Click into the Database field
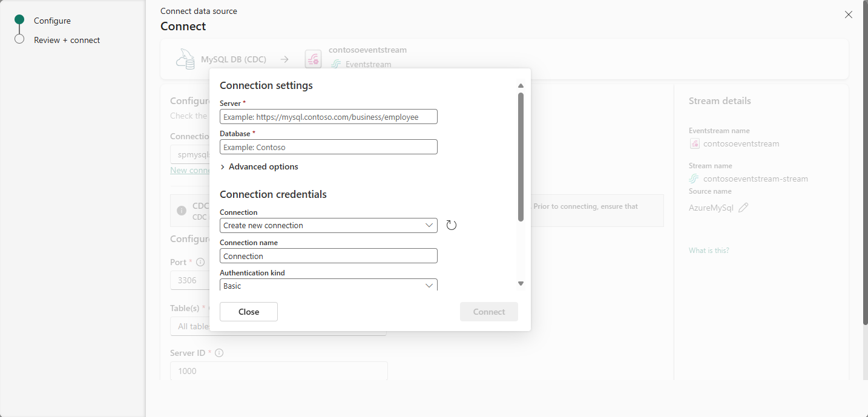The image size is (868, 417). (329, 147)
